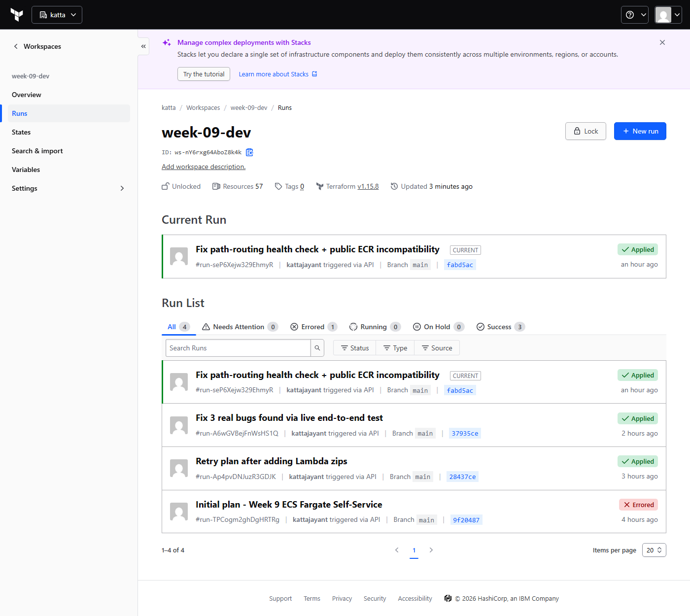Open the katta organization switcher
The image size is (690, 616).
tap(57, 15)
